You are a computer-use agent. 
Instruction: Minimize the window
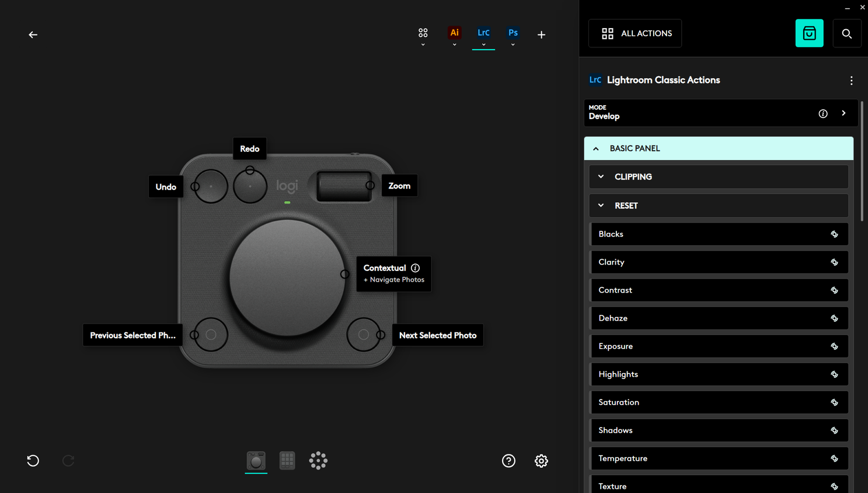[x=848, y=8]
